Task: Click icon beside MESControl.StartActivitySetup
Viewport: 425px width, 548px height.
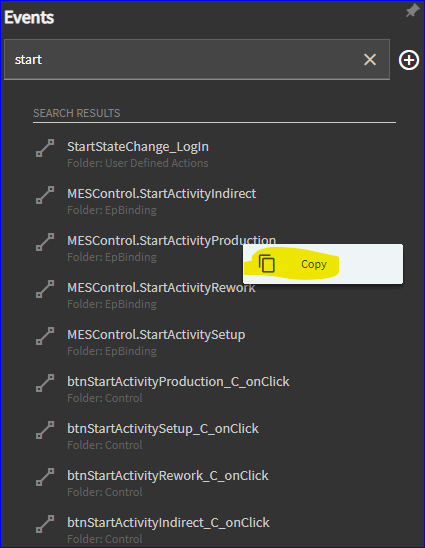Action: coord(45,336)
